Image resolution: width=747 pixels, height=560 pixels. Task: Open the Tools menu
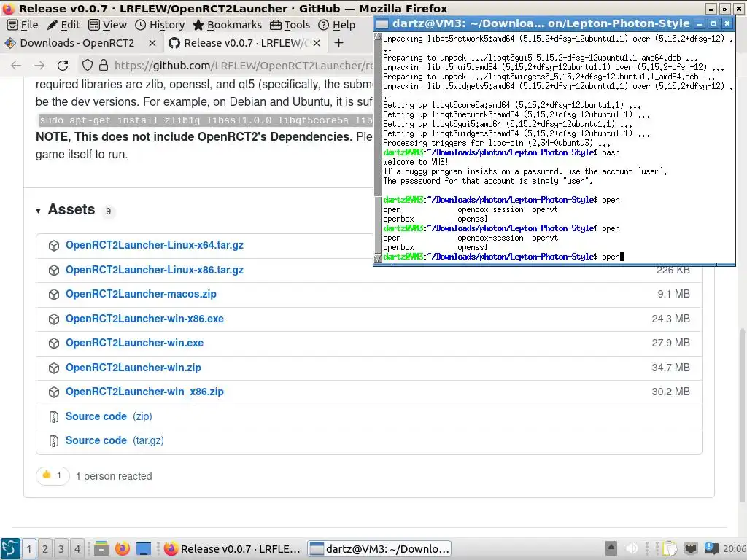[x=290, y=25]
